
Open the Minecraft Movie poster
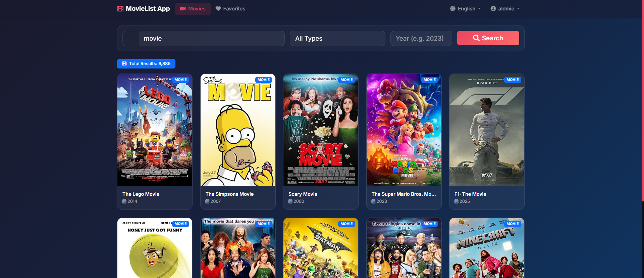pos(487,248)
